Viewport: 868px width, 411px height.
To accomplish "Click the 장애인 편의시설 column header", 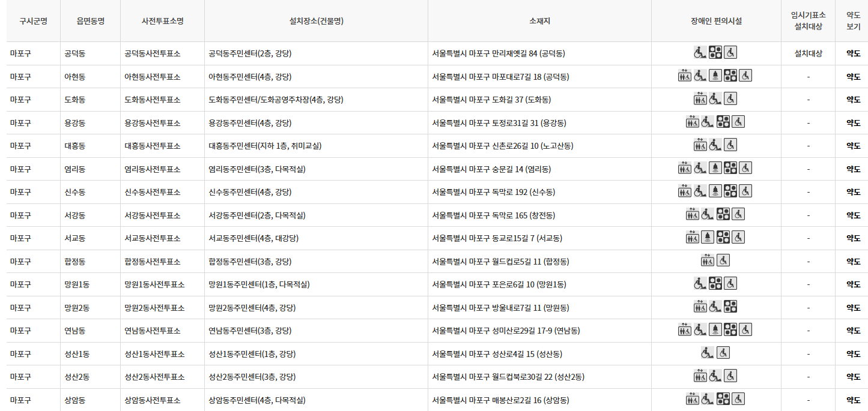I will (x=715, y=21).
